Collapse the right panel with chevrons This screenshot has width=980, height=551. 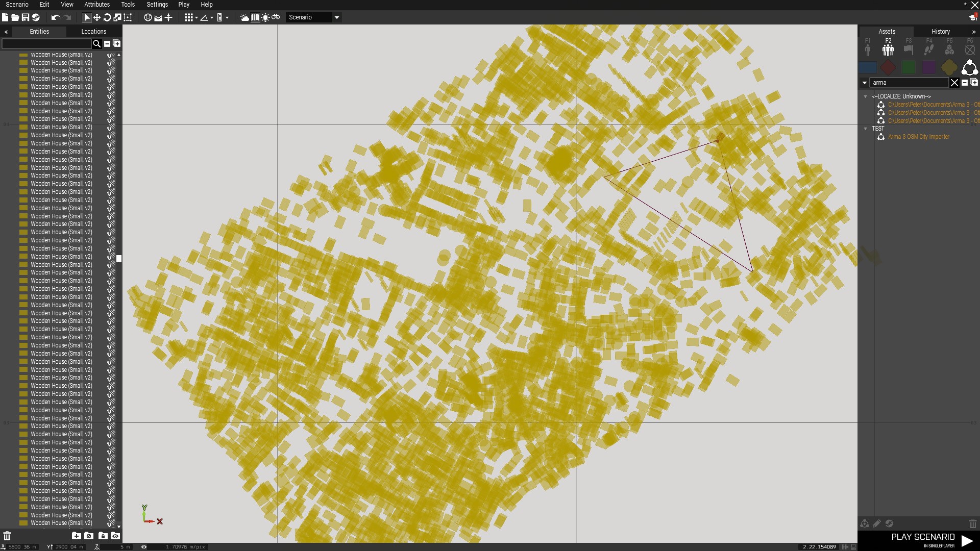[x=974, y=32]
